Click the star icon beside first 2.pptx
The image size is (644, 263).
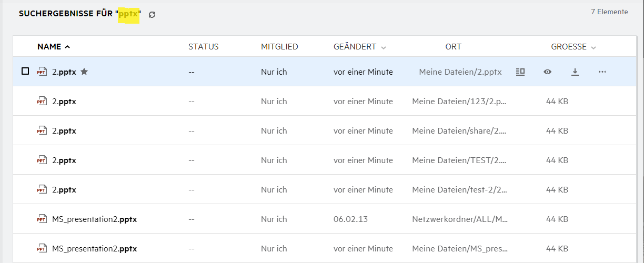point(84,72)
